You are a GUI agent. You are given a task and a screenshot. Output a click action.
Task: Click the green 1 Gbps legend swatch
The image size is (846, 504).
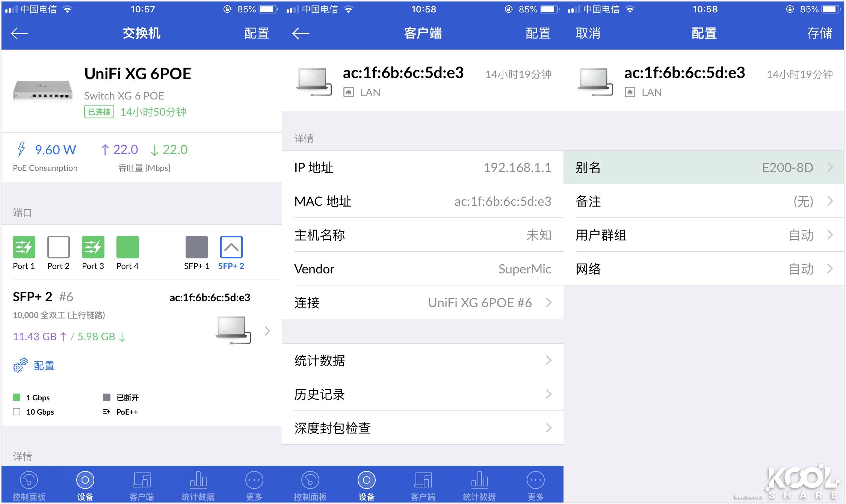(x=17, y=397)
